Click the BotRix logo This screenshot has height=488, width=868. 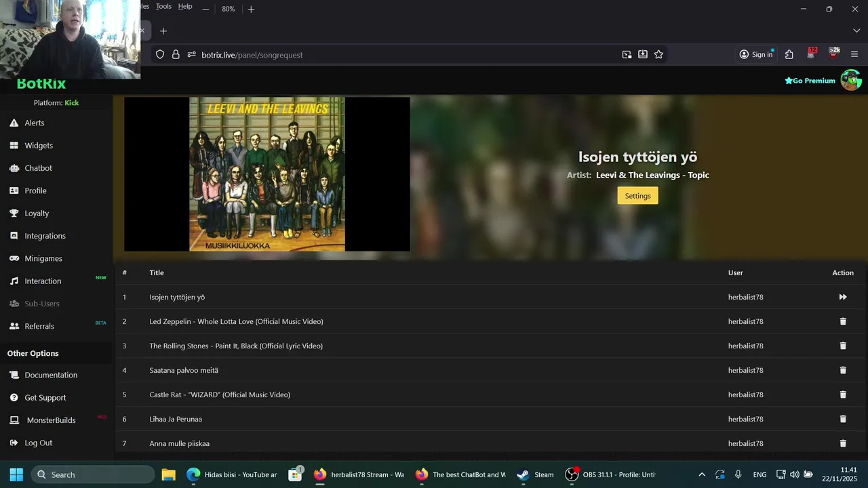[41, 84]
